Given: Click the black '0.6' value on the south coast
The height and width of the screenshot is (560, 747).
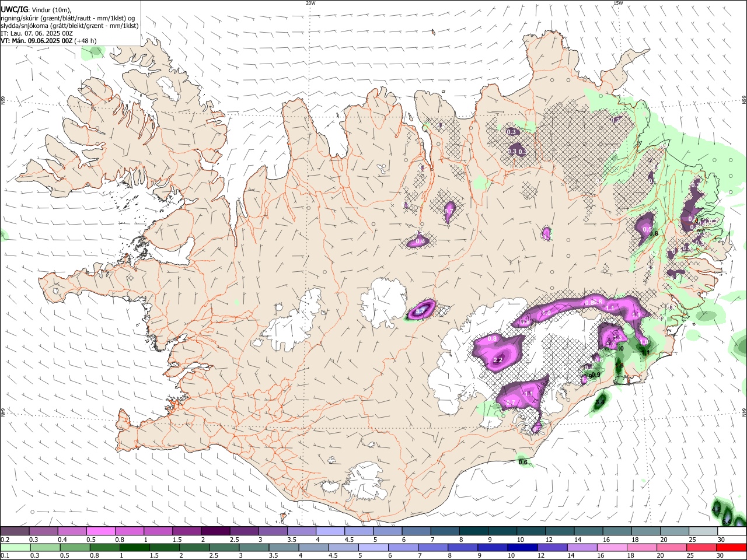Looking at the screenshot, I should 523,463.
